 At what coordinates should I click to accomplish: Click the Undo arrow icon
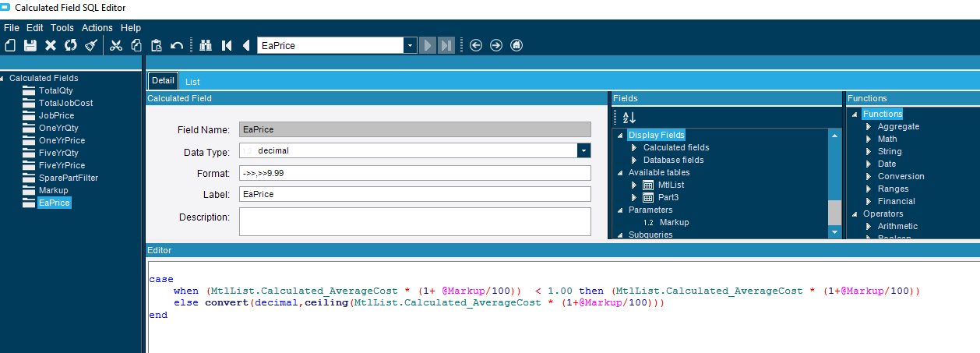[x=177, y=45]
